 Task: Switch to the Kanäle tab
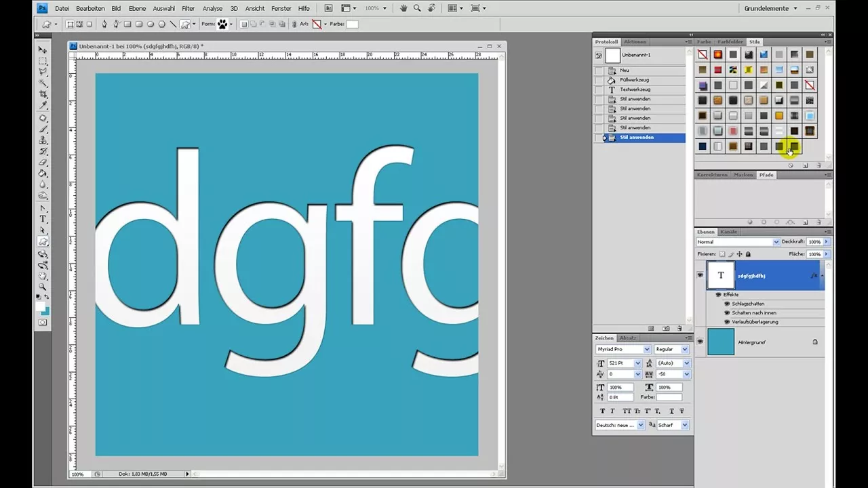pyautogui.click(x=728, y=232)
